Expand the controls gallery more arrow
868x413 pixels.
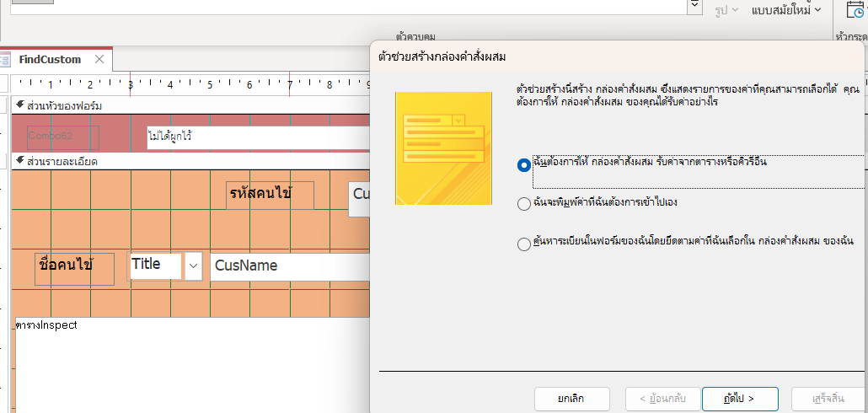pyautogui.click(x=694, y=7)
